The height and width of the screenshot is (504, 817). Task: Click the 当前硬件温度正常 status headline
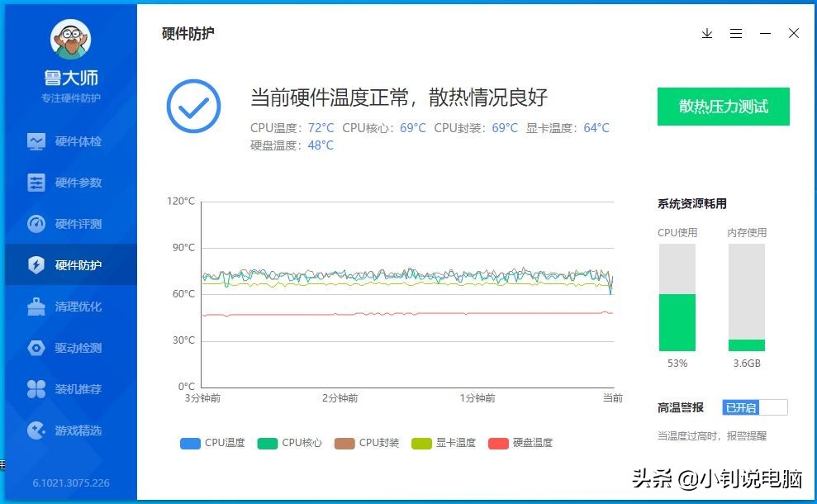click(399, 97)
